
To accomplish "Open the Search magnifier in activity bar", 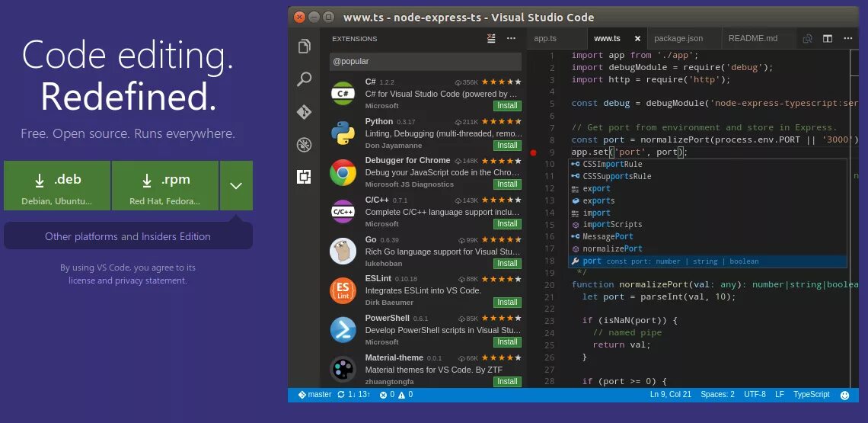I will [x=304, y=79].
